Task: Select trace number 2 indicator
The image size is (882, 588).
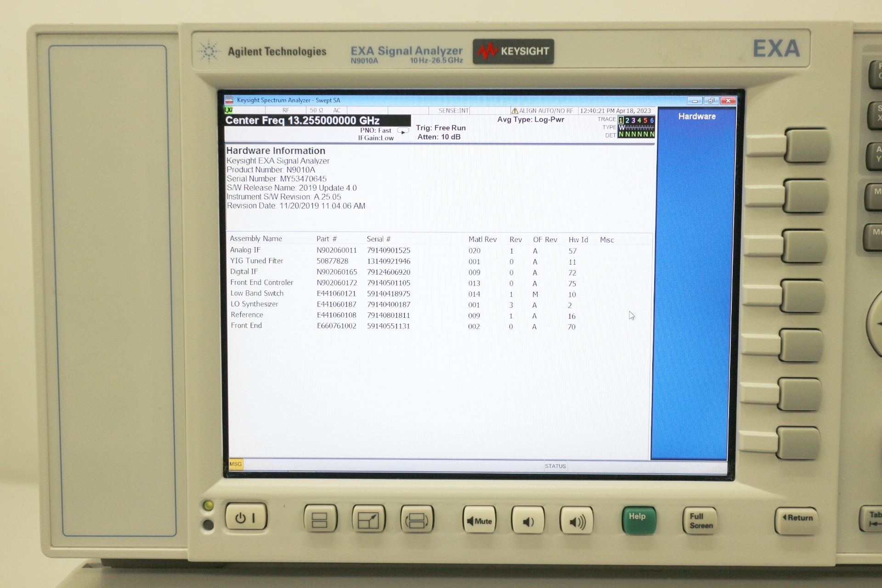Action: pyautogui.click(x=627, y=120)
